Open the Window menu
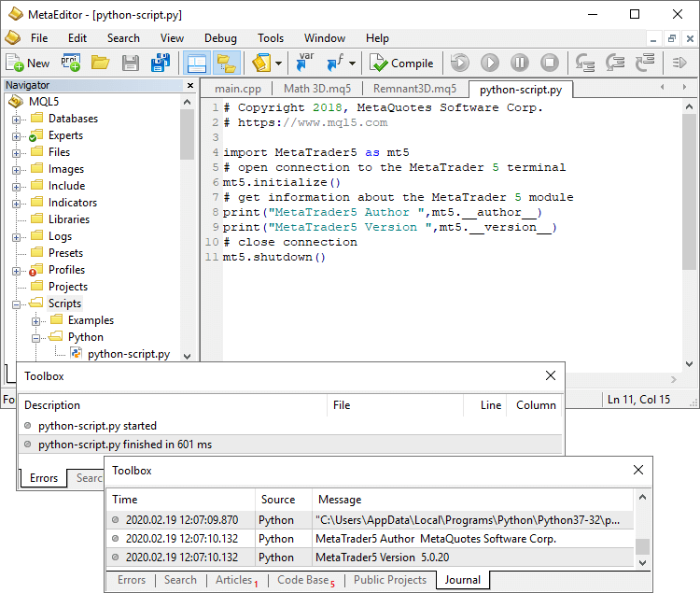This screenshot has height=593, width=700. 325,38
